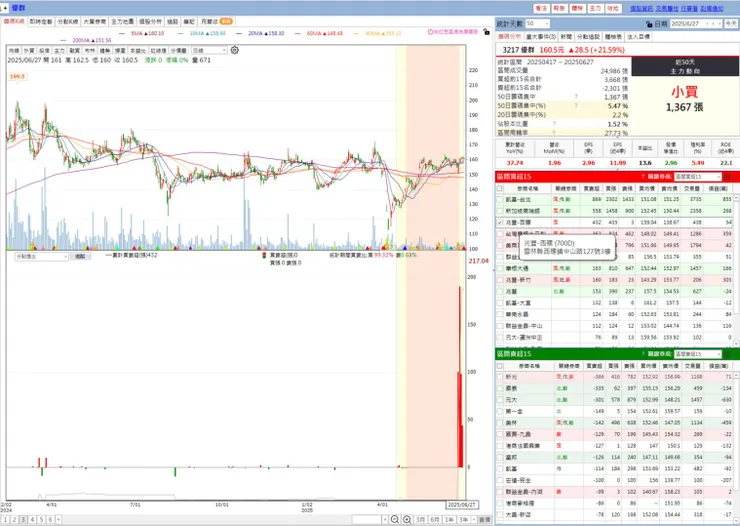This screenshot has height=526, width=740.
Task: Open 分點進出 dropdown below price chart
Action: tap(42, 256)
